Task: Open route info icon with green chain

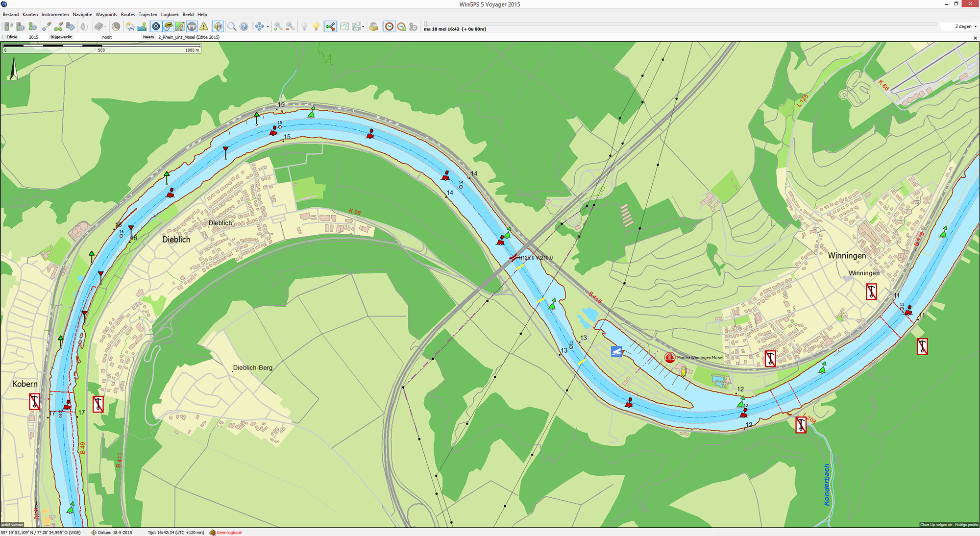Action: (x=32, y=26)
